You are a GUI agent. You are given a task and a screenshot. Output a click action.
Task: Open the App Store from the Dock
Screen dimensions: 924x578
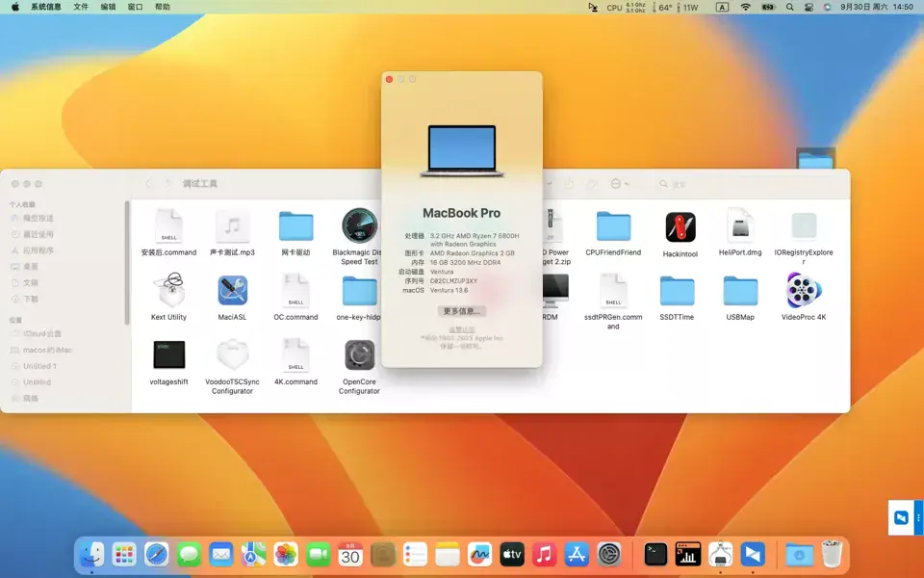tap(577, 555)
